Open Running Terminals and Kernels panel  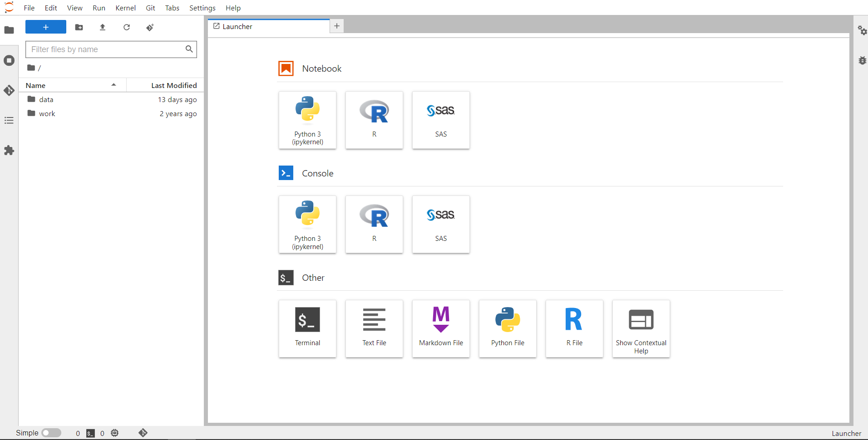(x=9, y=60)
